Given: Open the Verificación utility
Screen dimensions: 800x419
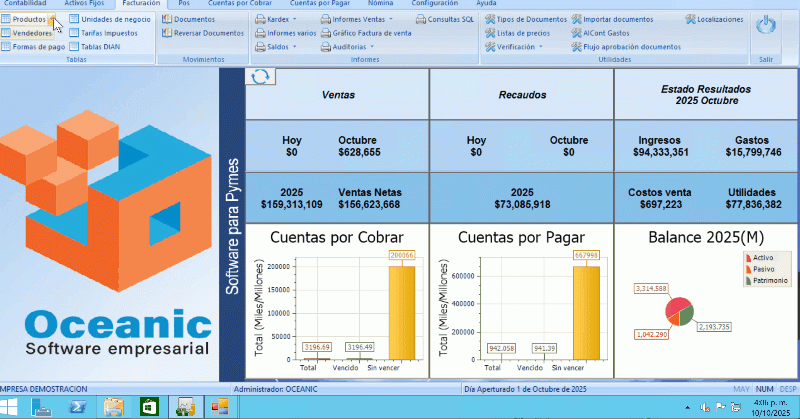Looking at the screenshot, I should click(510, 47).
